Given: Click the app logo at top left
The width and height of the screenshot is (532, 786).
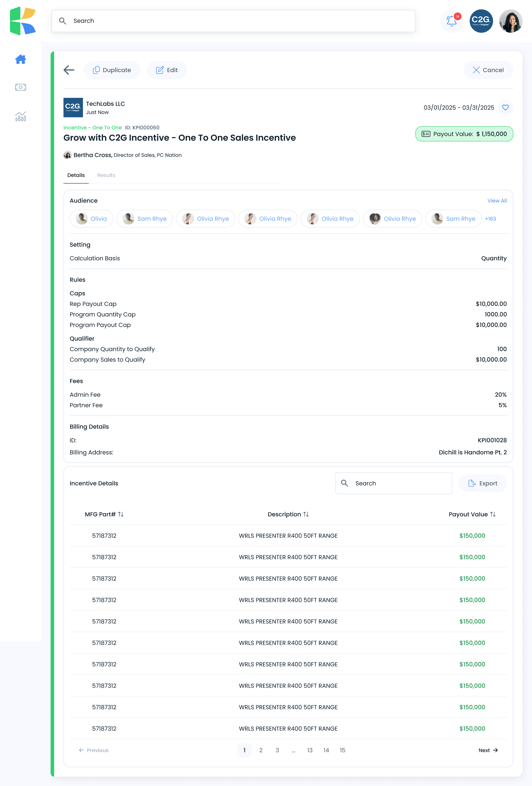Looking at the screenshot, I should pos(23,21).
